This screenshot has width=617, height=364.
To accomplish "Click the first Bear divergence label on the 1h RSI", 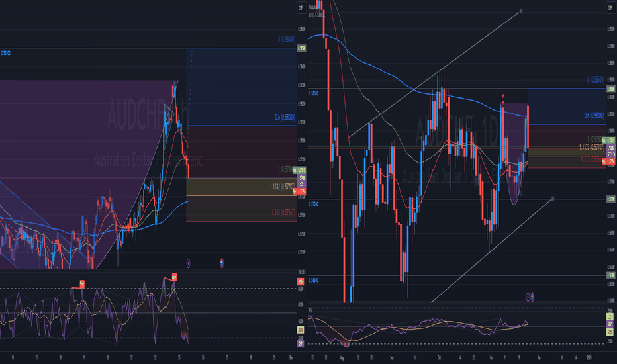I will (82, 283).
